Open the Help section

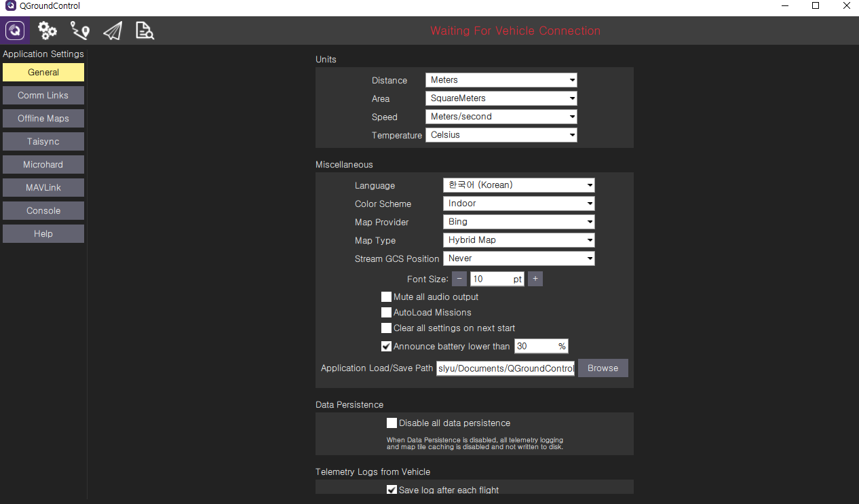coord(43,233)
